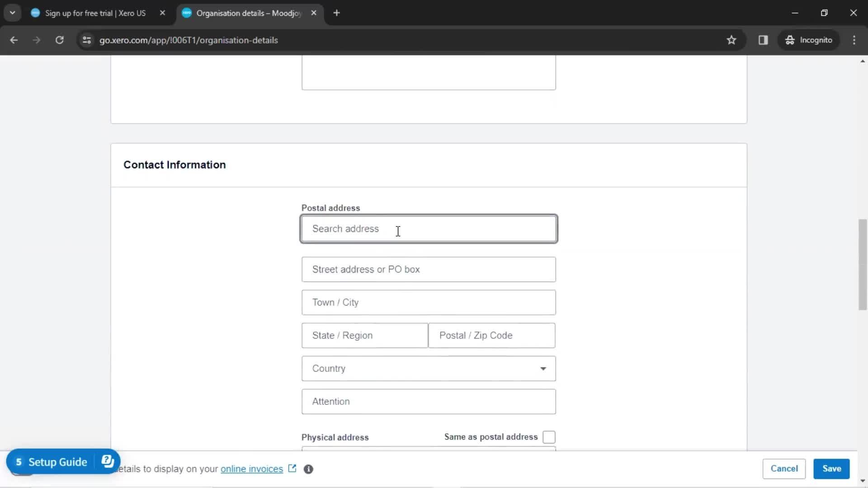868x488 pixels.
Task: Open a new browser tab
Action: click(x=336, y=13)
